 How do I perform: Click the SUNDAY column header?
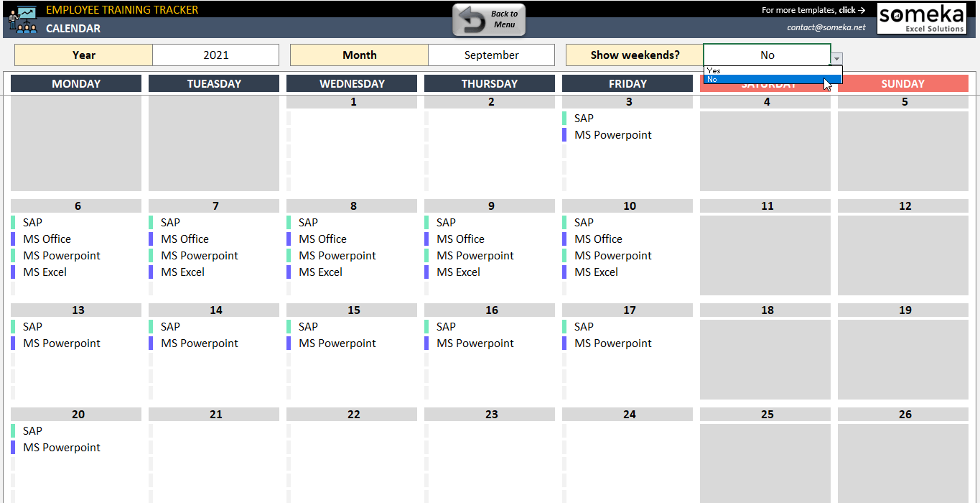pyautogui.click(x=903, y=83)
